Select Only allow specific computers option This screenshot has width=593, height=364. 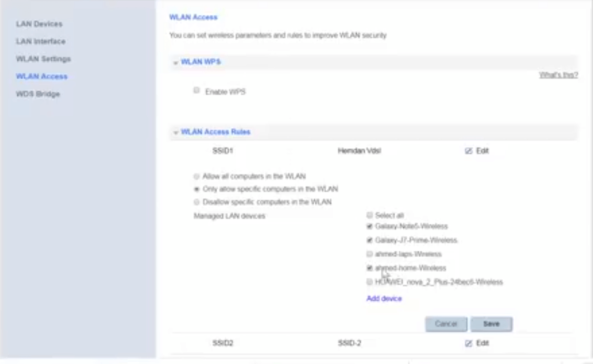click(x=196, y=189)
